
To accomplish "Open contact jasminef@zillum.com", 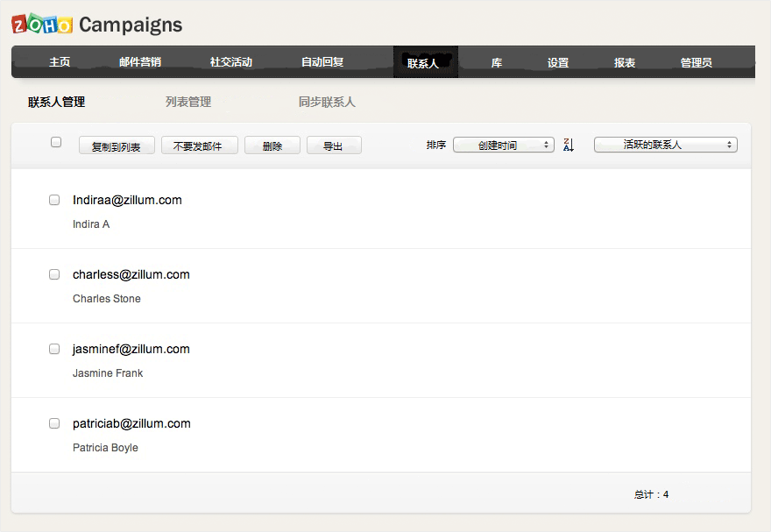I will [131, 349].
